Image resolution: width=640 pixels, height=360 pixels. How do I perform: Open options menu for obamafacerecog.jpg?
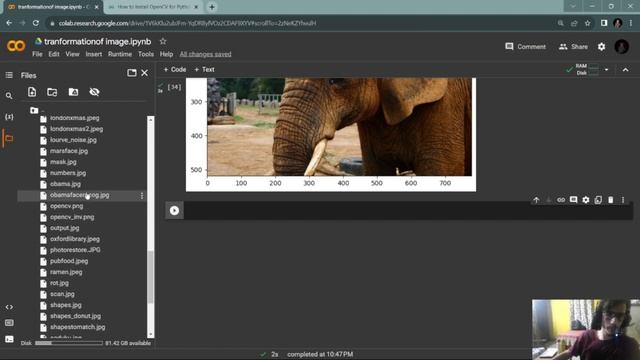point(142,196)
